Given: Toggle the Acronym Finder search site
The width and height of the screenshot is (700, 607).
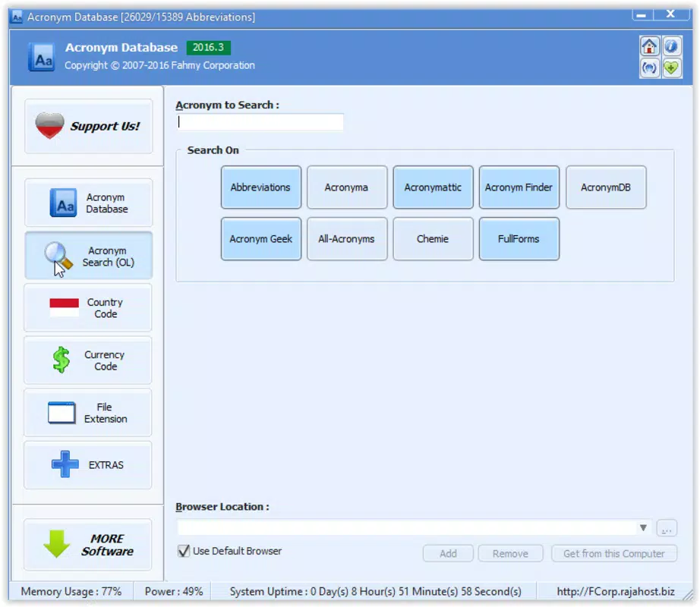Looking at the screenshot, I should (x=519, y=187).
